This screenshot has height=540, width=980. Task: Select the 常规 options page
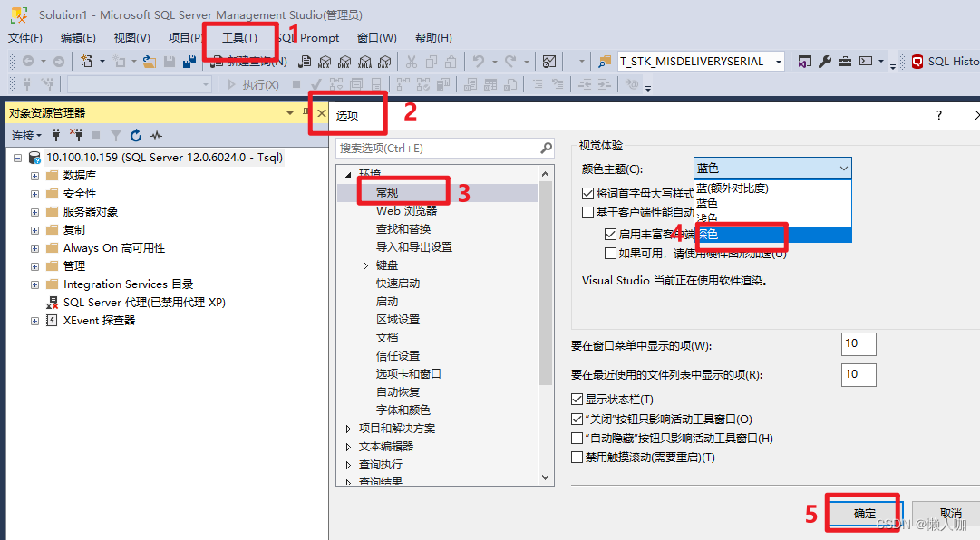click(387, 192)
